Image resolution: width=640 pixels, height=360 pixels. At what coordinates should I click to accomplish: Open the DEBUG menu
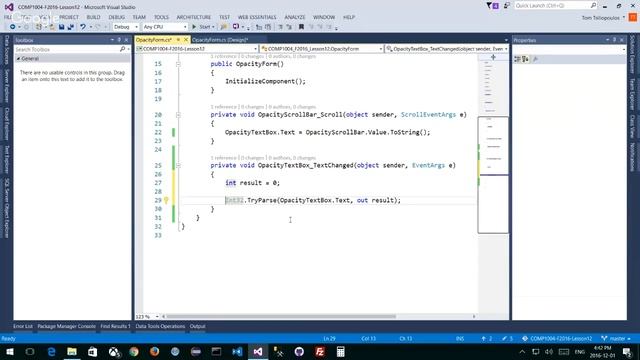(117, 17)
